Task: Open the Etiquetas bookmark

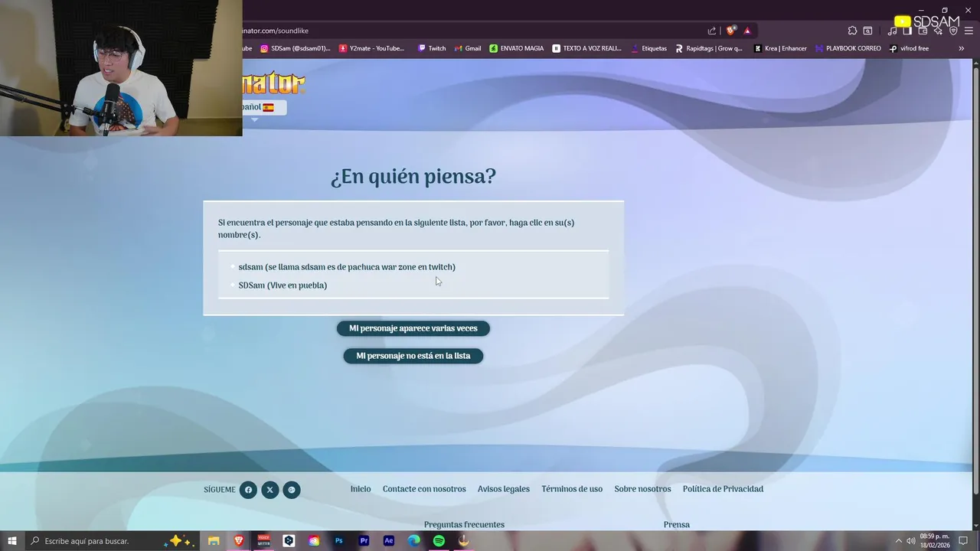Action: 648,48
